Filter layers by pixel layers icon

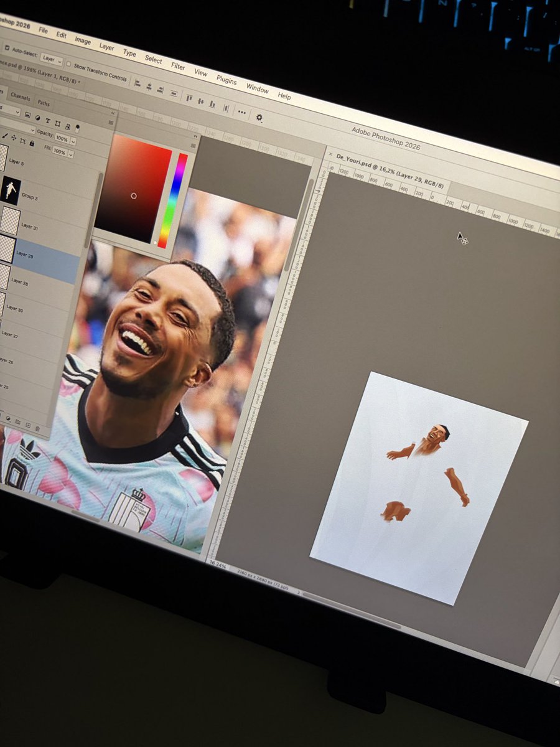27,115
